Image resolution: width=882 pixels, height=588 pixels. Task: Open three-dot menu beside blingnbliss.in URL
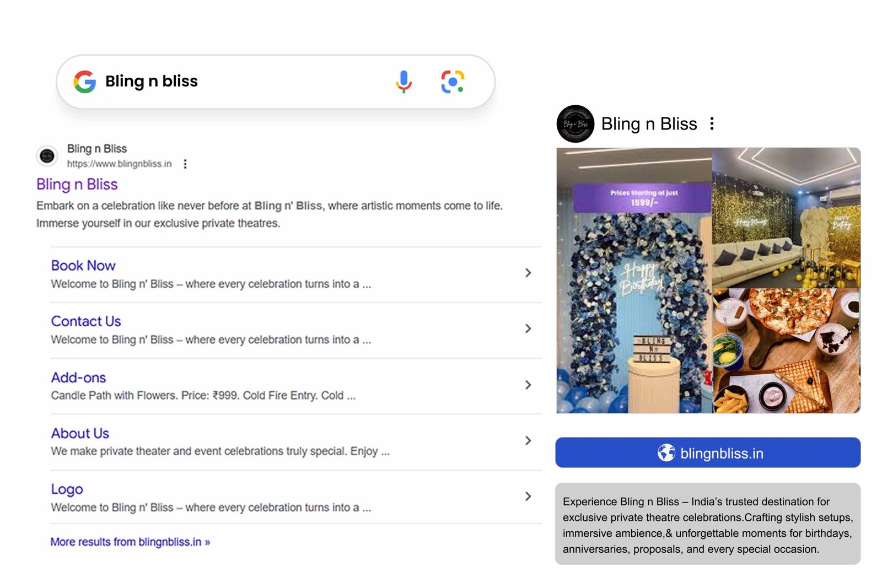pos(185,164)
